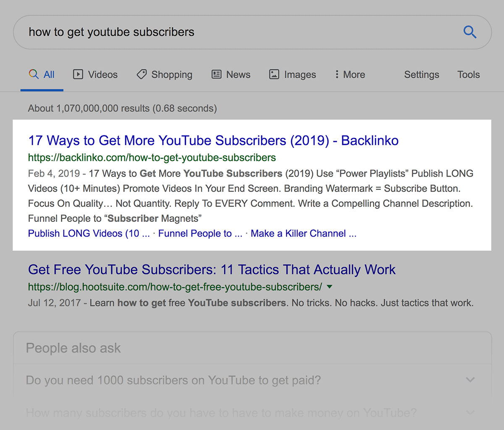This screenshot has height=430, width=504.
Task: Click the Videos tab play icon
Action: (78, 74)
